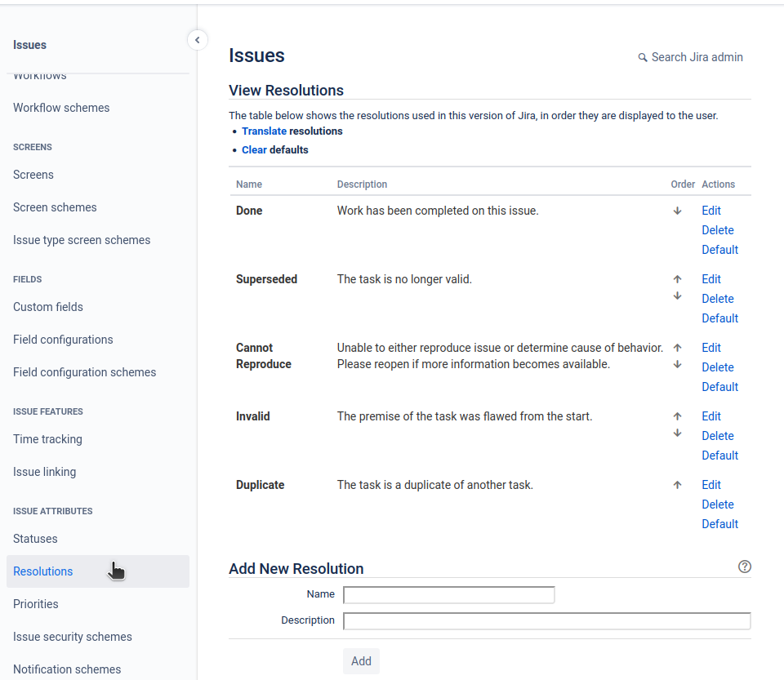This screenshot has height=680, width=784.
Task: Delete the Duplicate resolution
Action: click(718, 504)
